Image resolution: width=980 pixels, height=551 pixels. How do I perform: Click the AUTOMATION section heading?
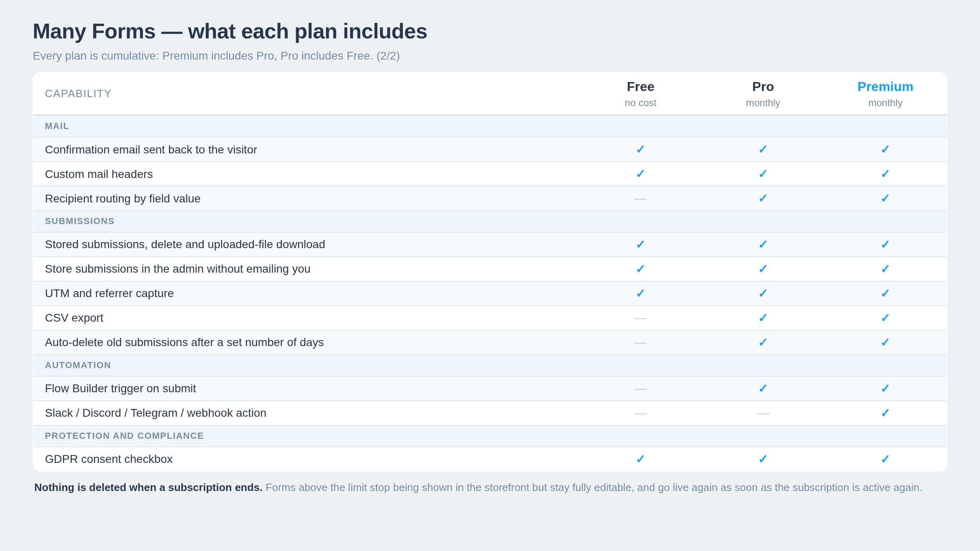(x=78, y=365)
